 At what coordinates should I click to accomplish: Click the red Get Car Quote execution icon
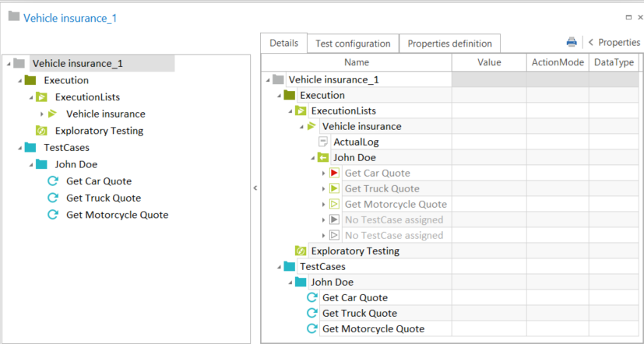click(x=334, y=173)
